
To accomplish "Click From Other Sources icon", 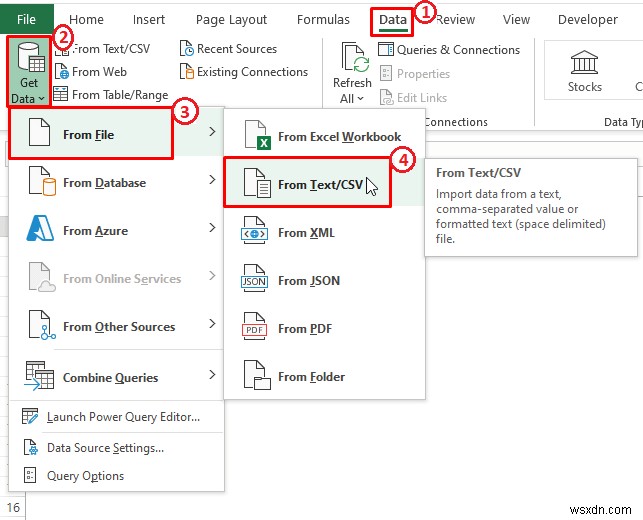I will 42,325.
